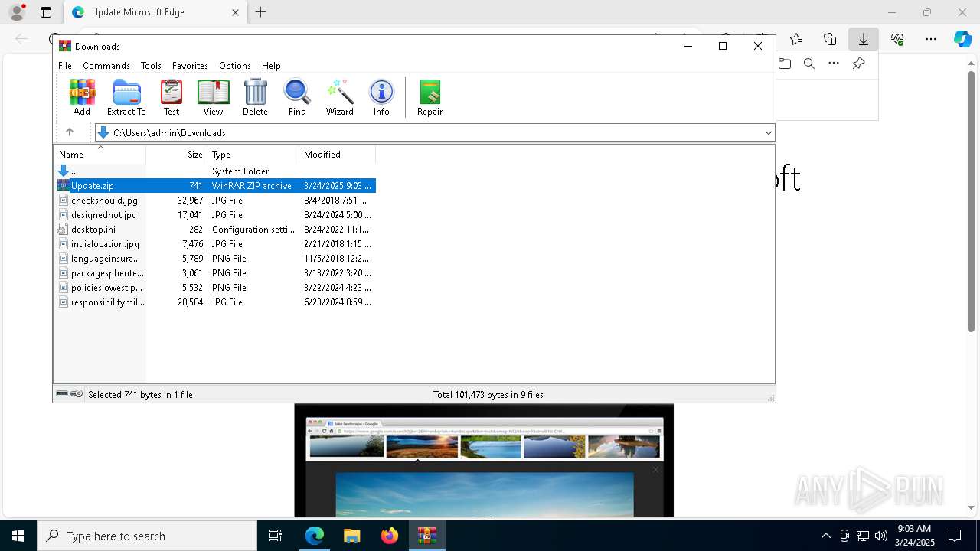Open Edge Settings and more menu
The width and height of the screenshot is (980, 551).
pos(931,39)
